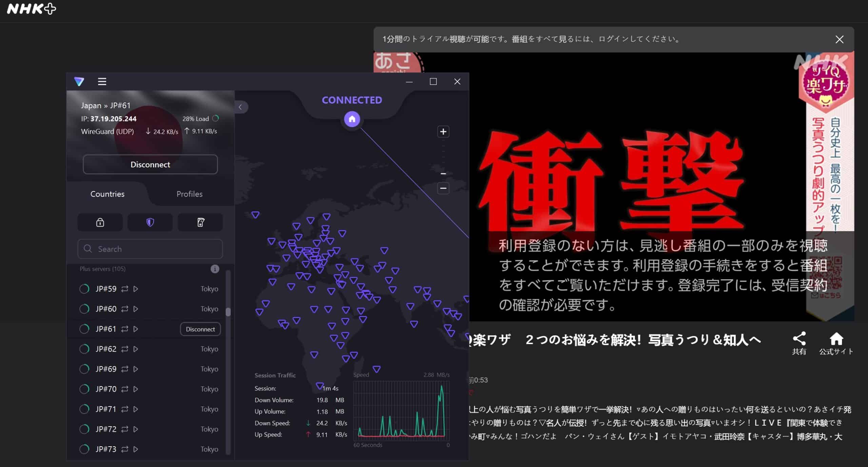Select the JP#71 server name
The height and width of the screenshot is (467, 868).
[106, 409]
